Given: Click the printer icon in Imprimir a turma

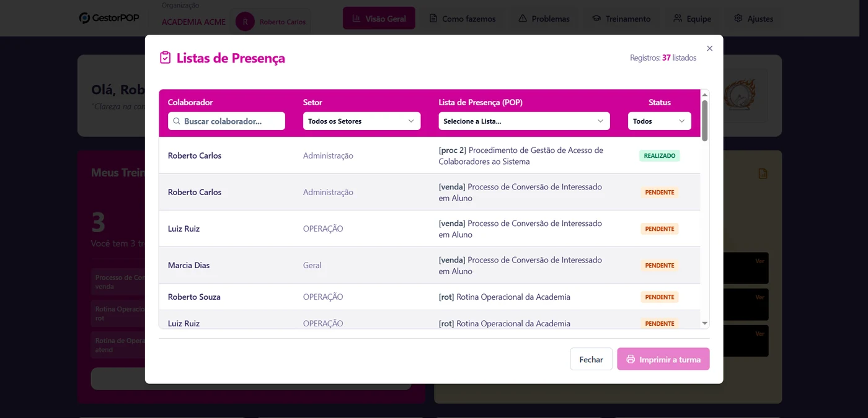Looking at the screenshot, I should 631,359.
